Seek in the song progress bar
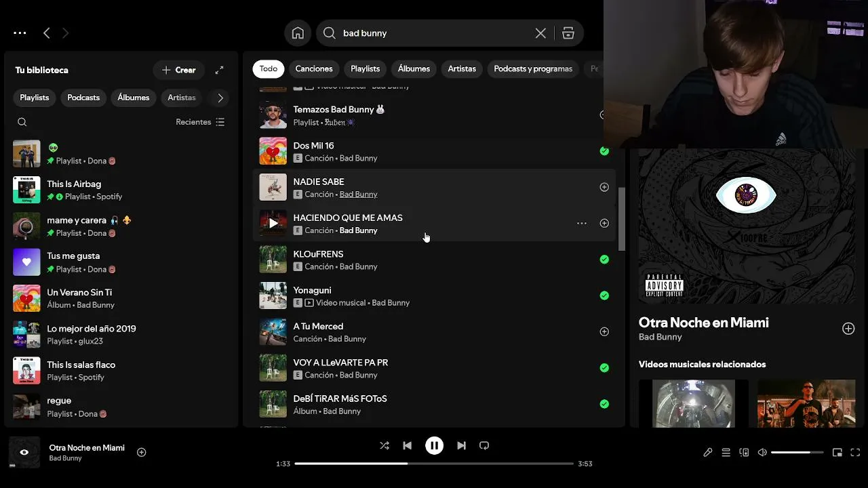This screenshot has height=488, width=868. pos(434,464)
